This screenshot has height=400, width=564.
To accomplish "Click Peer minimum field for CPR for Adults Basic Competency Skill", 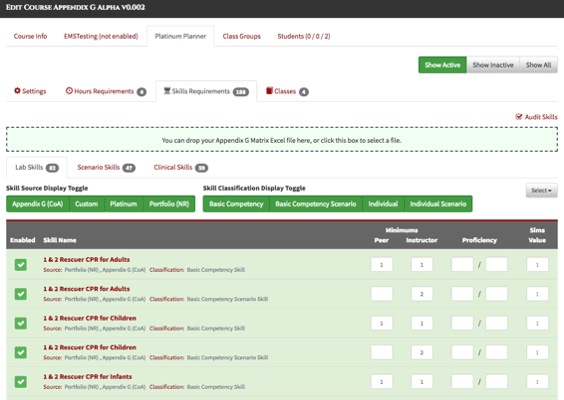I will coord(382,265).
